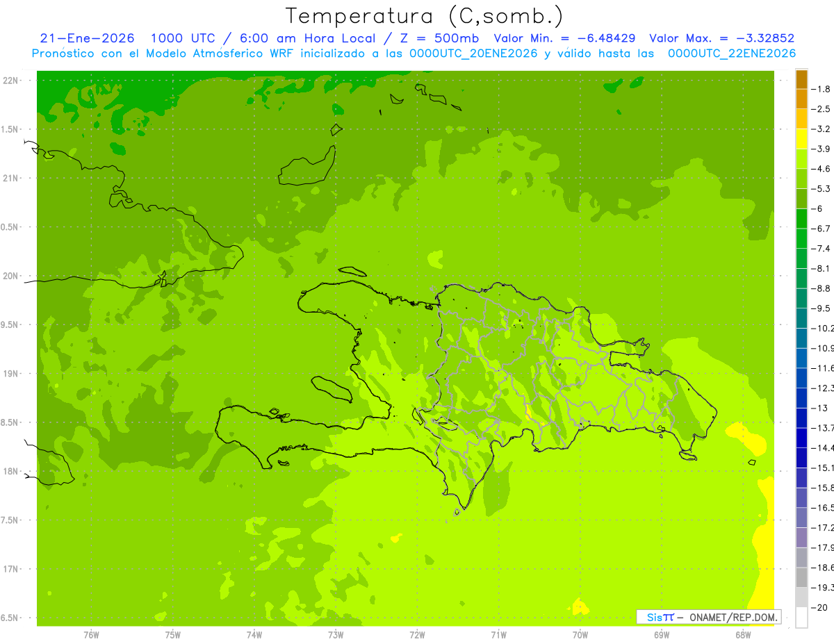Select the colorbar swatch between -13 and -13.7

click(801, 418)
